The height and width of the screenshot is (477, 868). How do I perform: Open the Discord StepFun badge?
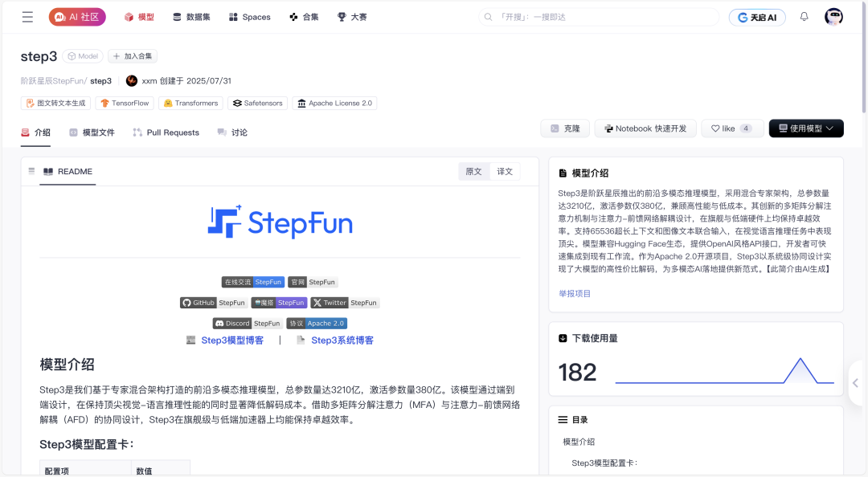pyautogui.click(x=248, y=323)
